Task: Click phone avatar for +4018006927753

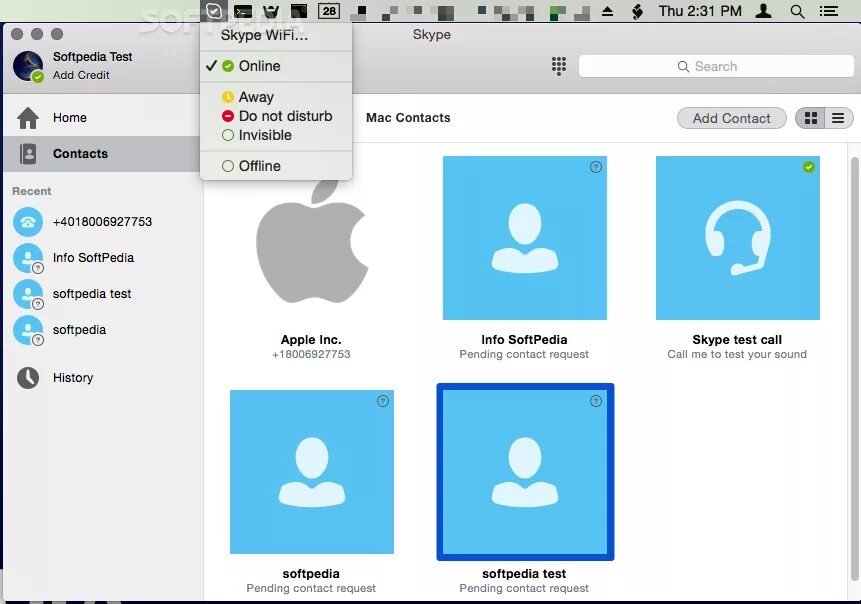Action: click(x=28, y=222)
